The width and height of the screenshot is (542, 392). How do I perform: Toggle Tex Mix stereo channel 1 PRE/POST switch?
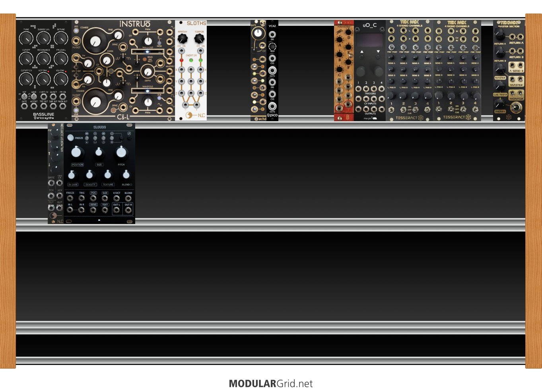[x=392, y=47]
